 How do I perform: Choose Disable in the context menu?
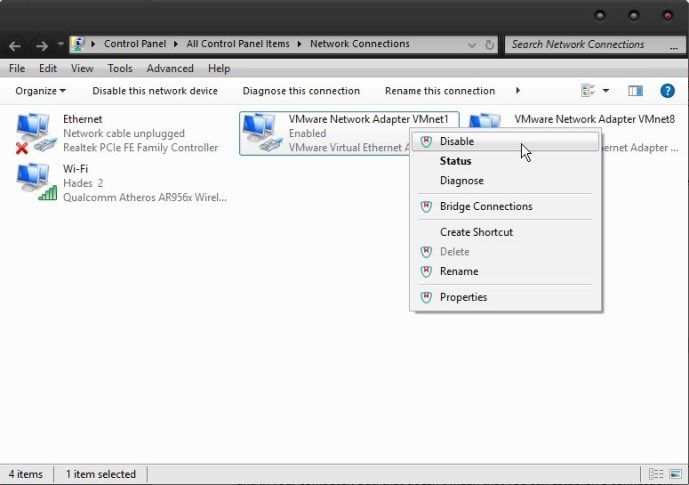click(505, 141)
